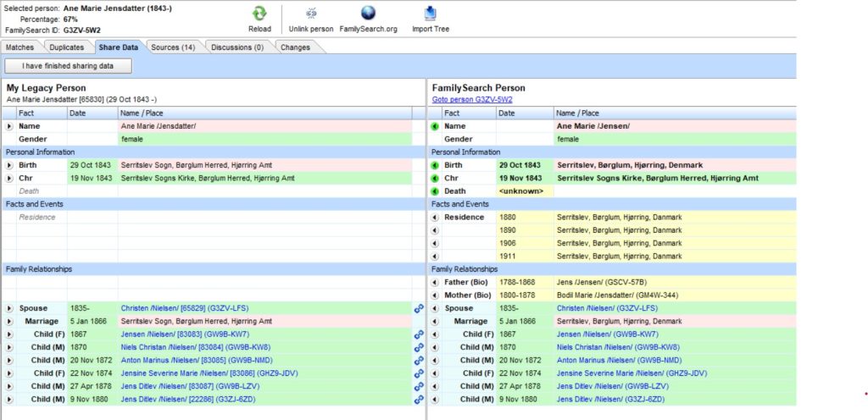Screen dimensions: 868x420
Task: Click arrow beside FamilySearch Child 20 Nov 1872
Action: pos(435,361)
